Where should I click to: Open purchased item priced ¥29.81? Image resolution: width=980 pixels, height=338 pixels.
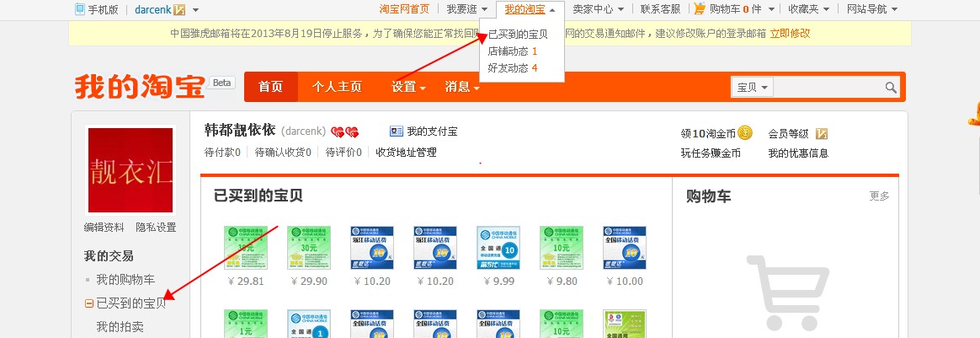coord(246,248)
